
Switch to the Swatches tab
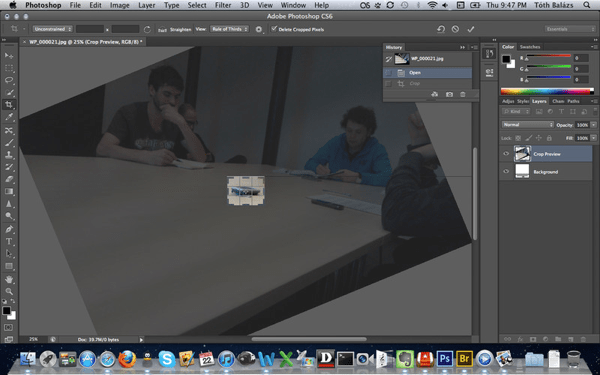(530, 47)
